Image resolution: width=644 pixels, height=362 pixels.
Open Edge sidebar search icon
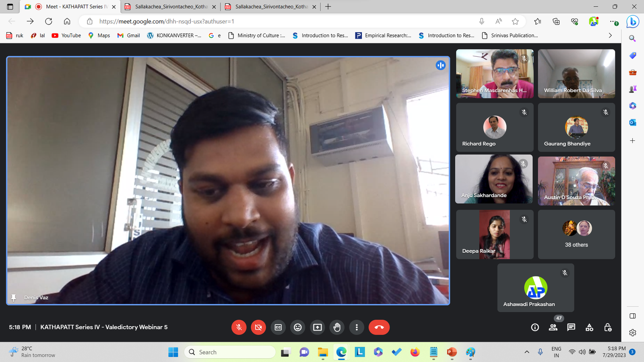coord(633,39)
